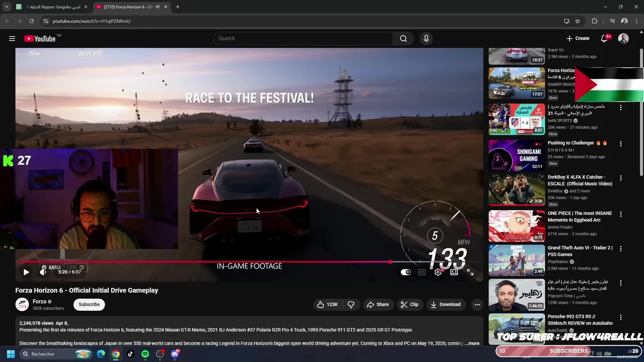Open the Chrome three-dot menu

[636, 21]
